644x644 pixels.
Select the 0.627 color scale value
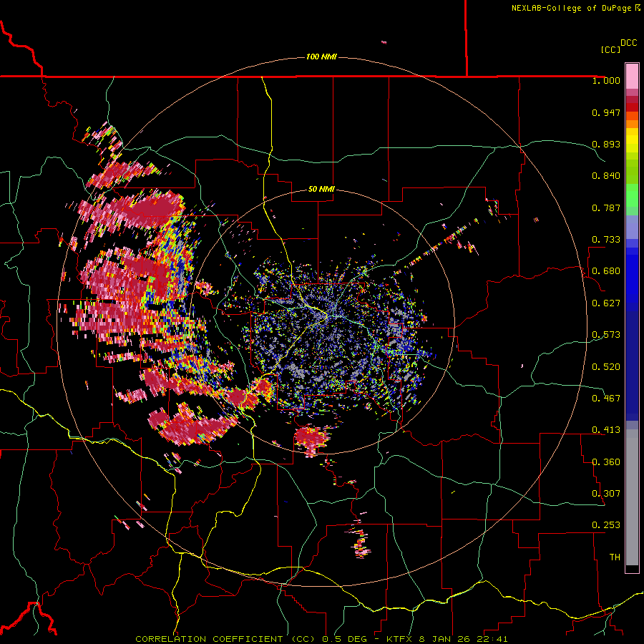606,303
